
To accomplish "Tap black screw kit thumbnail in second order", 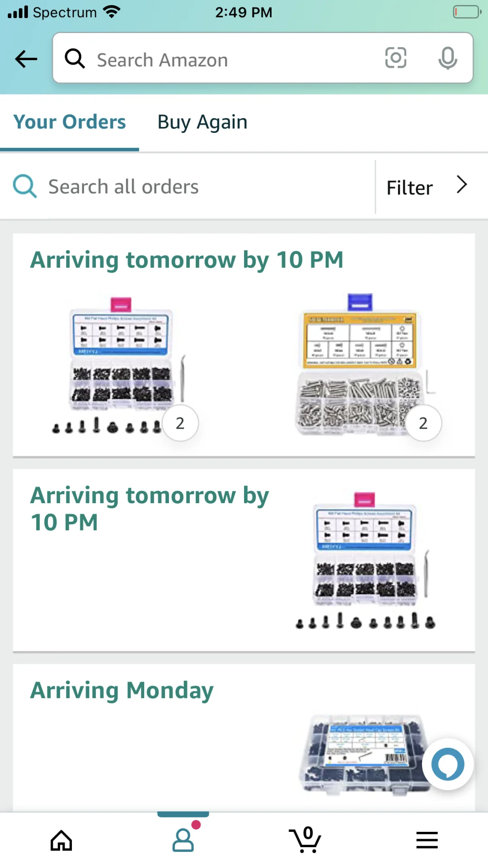I will pos(365,561).
